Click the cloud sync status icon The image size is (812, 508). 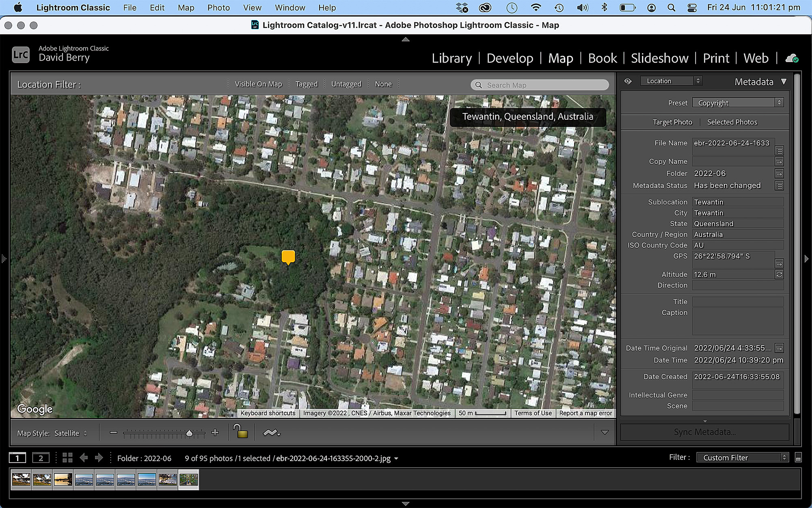[x=792, y=59]
